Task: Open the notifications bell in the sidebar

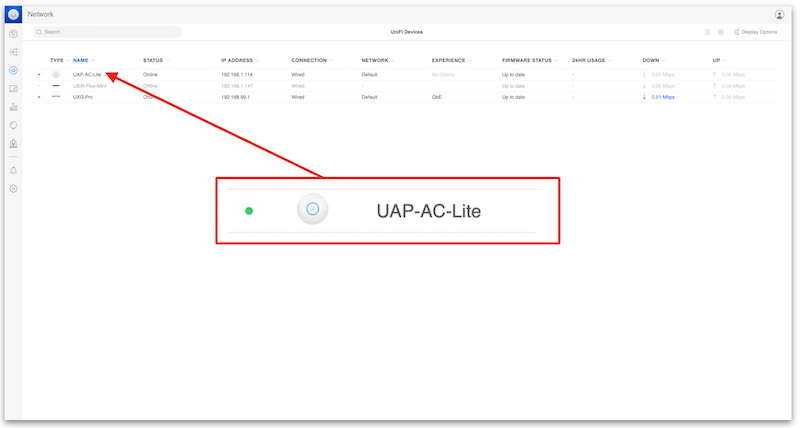Action: click(13, 170)
